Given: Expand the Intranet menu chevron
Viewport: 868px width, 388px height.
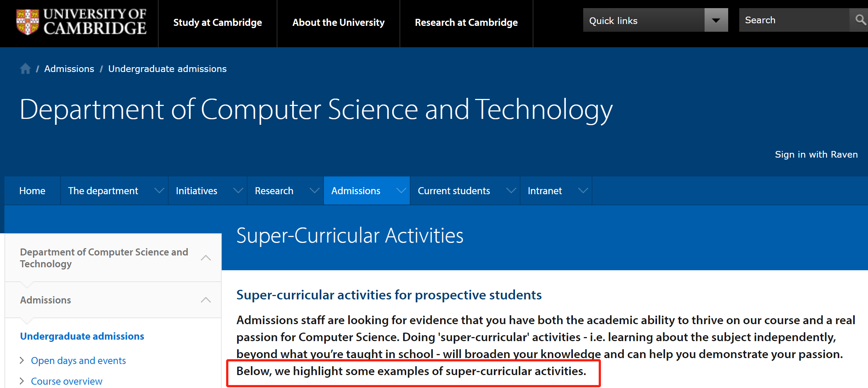Looking at the screenshot, I should tap(583, 191).
